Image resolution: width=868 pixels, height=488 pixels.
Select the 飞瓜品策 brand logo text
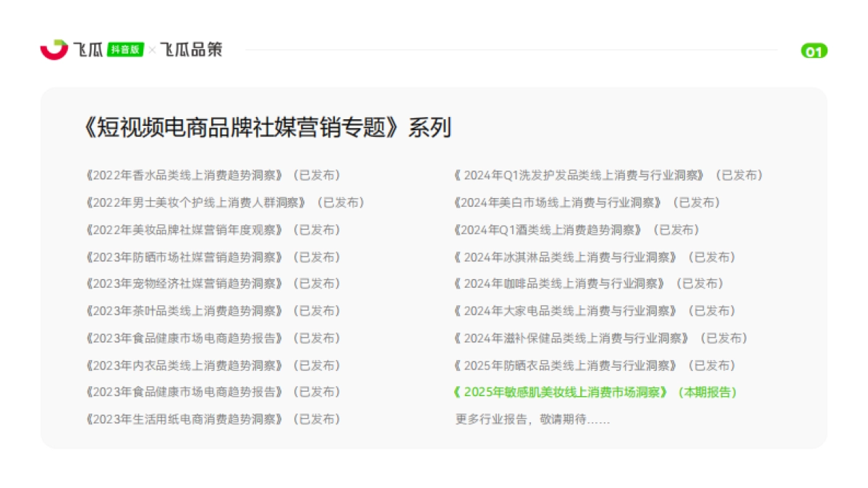(x=191, y=50)
